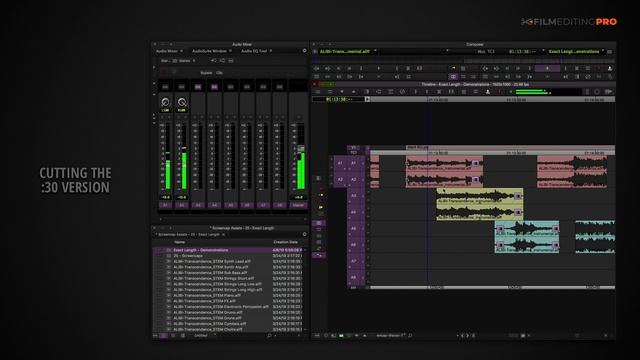Sort the bin by the Creation Date column
640x360 pixels.
(285, 242)
